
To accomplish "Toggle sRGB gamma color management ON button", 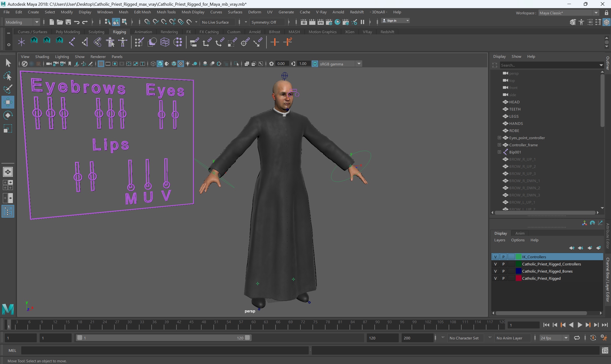I will click(x=315, y=64).
